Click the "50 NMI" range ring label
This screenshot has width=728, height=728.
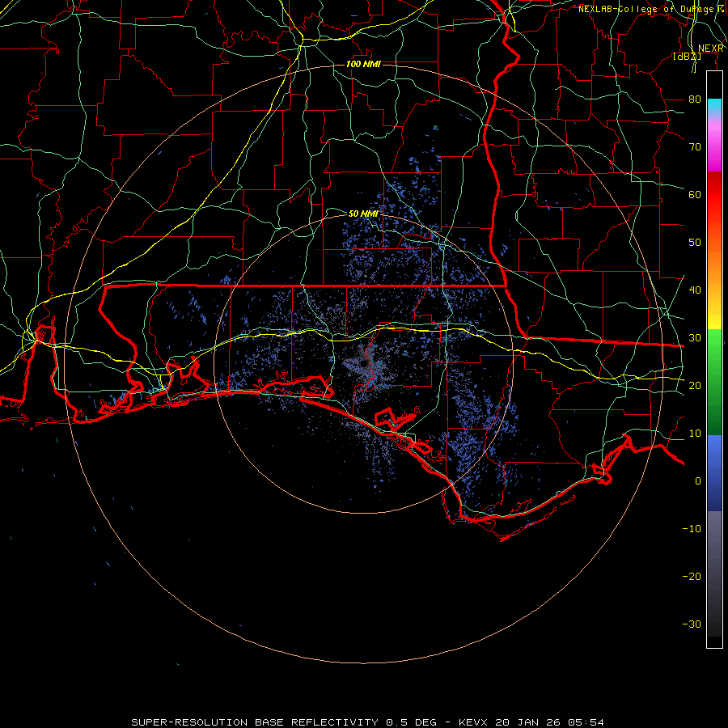pyautogui.click(x=363, y=214)
